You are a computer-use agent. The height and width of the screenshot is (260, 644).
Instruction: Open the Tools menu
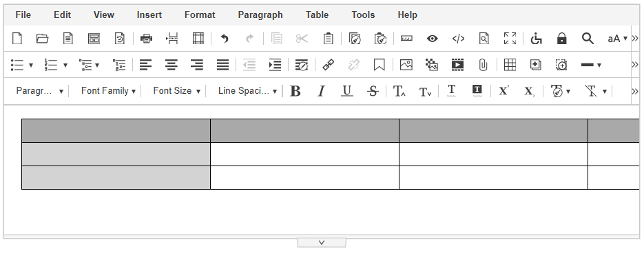pyautogui.click(x=363, y=14)
